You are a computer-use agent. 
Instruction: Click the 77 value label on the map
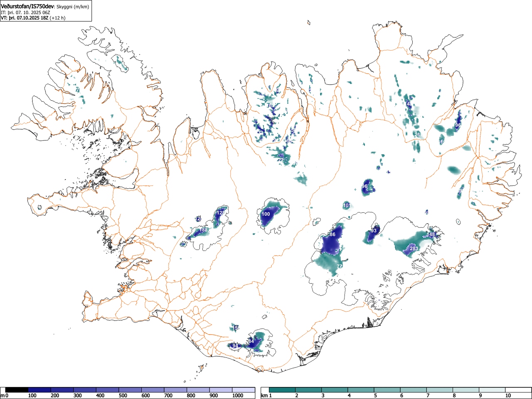340,266
